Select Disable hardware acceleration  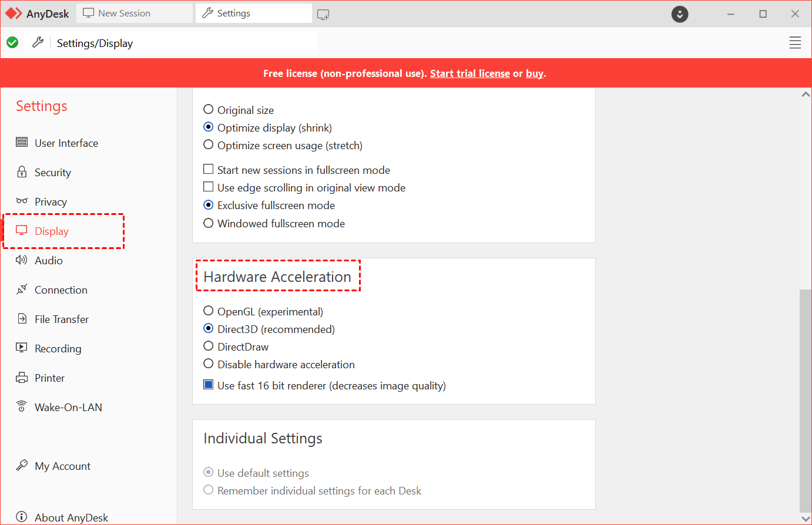coord(209,364)
